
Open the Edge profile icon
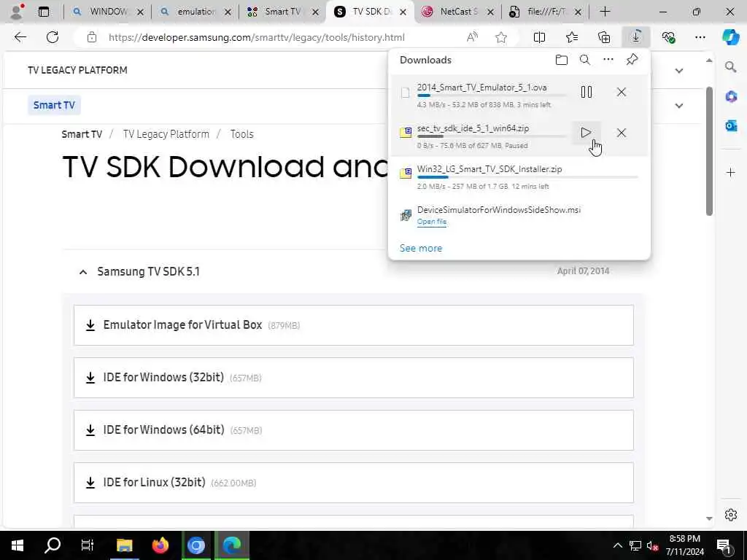tap(17, 12)
